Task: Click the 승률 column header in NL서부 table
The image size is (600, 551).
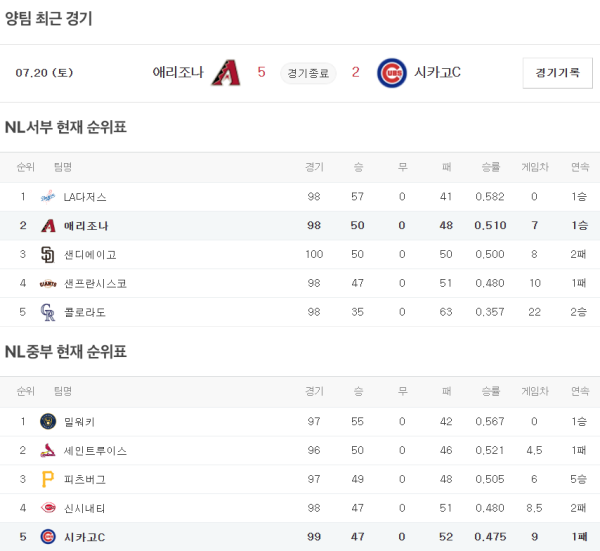Action: click(x=490, y=167)
